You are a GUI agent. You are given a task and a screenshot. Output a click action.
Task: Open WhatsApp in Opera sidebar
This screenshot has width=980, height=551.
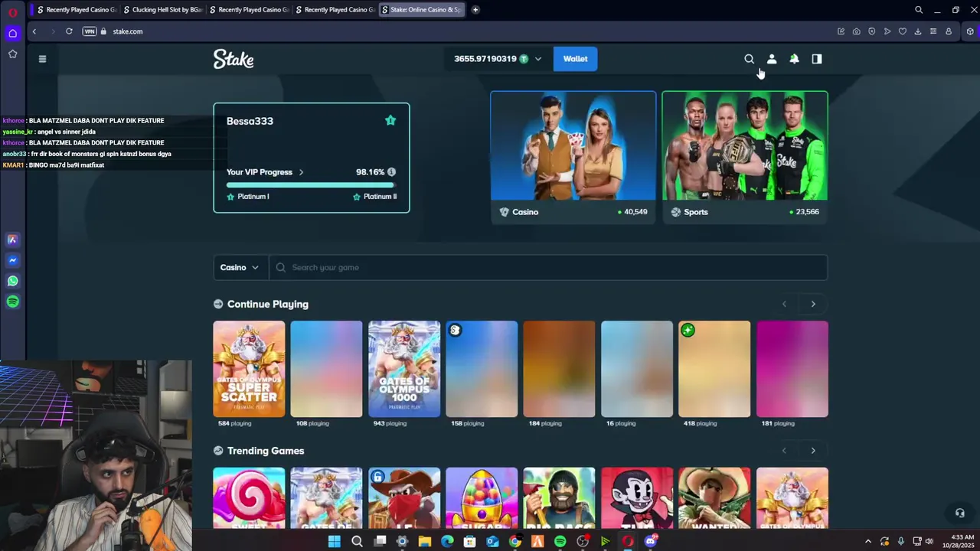click(12, 281)
